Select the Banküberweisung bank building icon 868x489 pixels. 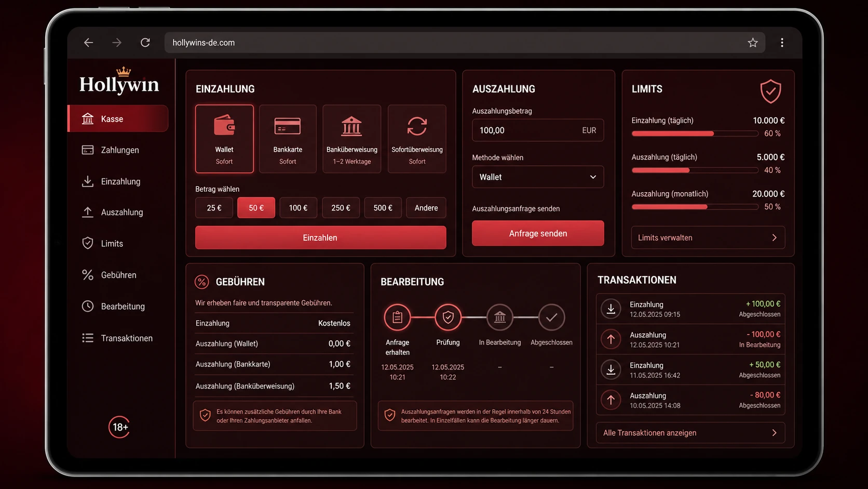351,126
